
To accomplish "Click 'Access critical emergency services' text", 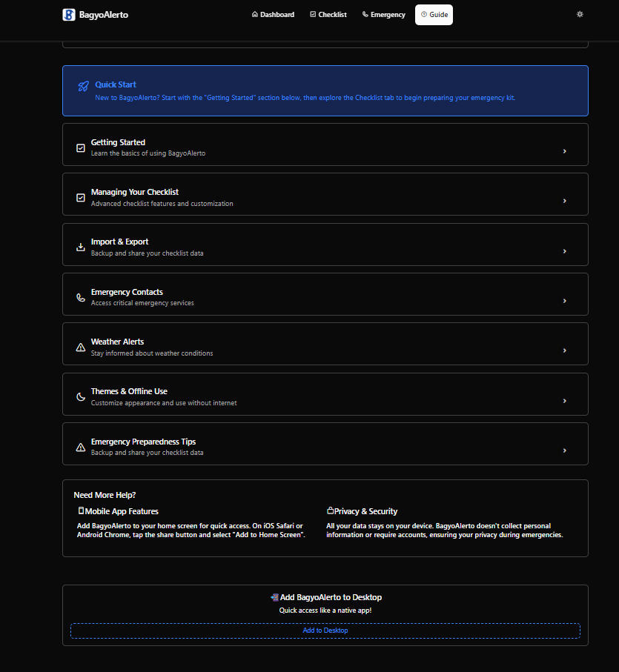I will point(142,303).
